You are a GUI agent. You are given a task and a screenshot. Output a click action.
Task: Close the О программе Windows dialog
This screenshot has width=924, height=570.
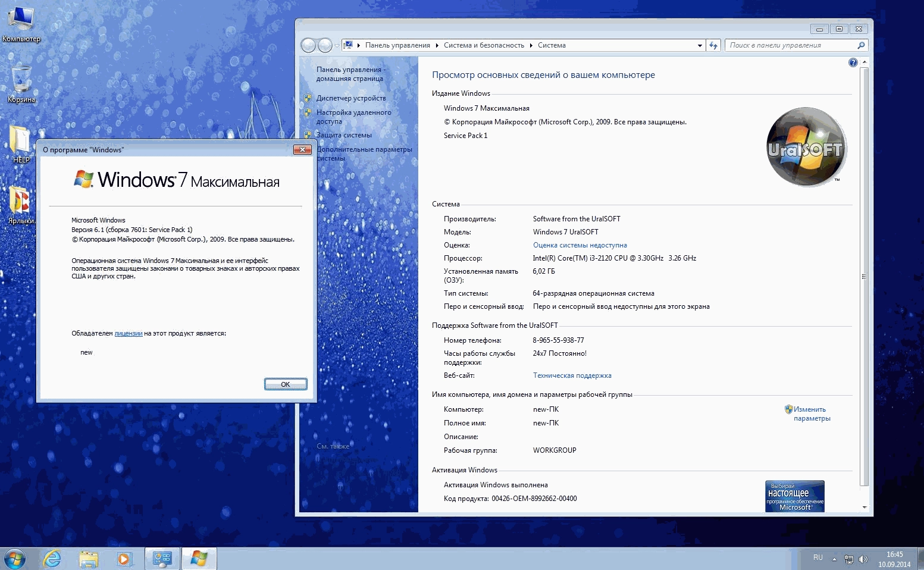pos(302,150)
